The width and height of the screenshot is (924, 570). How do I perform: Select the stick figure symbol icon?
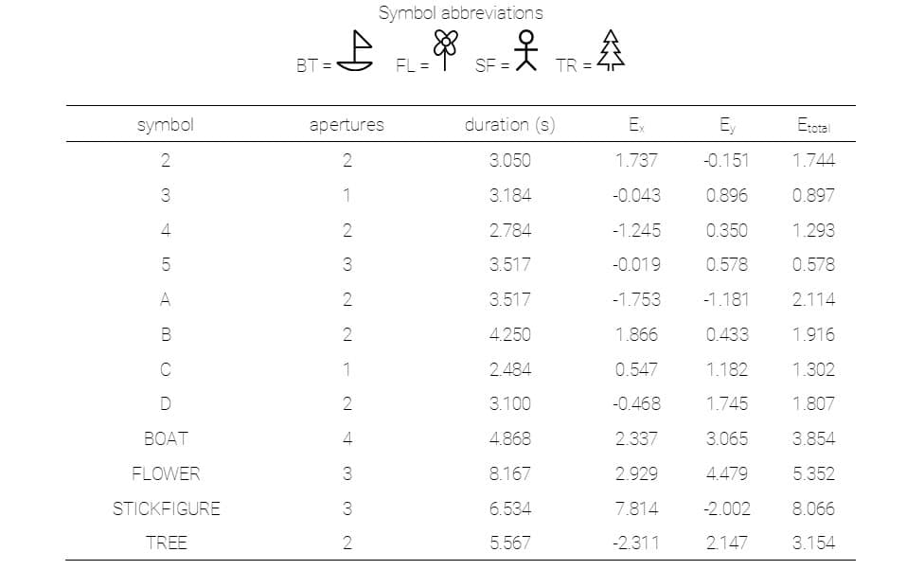coord(526,50)
